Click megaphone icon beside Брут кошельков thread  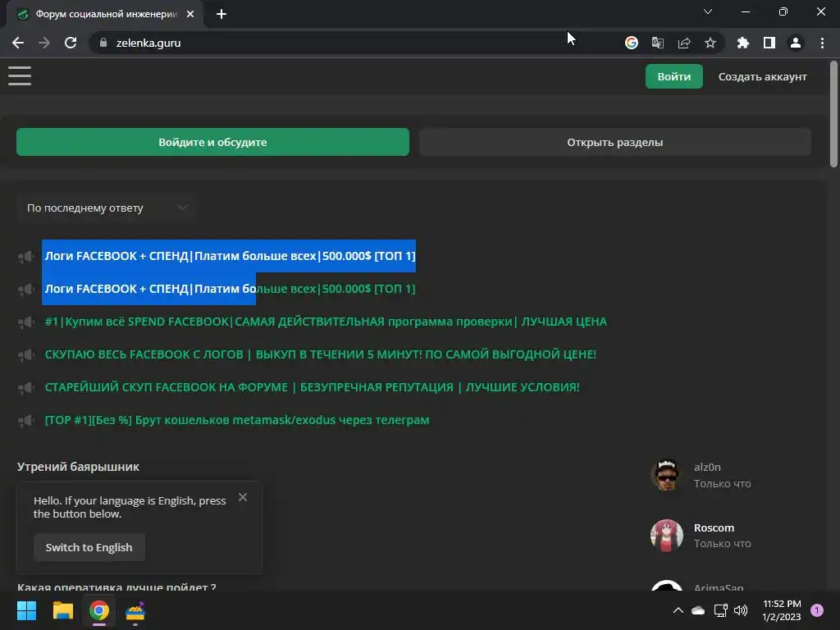25,421
